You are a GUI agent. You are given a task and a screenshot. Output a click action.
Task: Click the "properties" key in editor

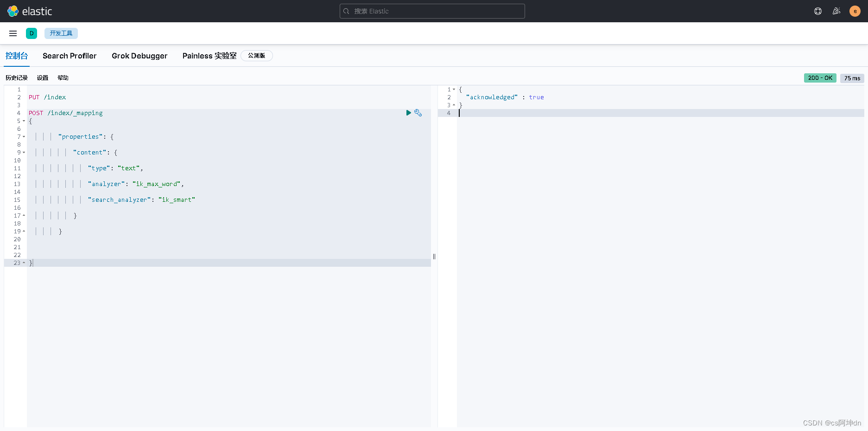pos(80,137)
